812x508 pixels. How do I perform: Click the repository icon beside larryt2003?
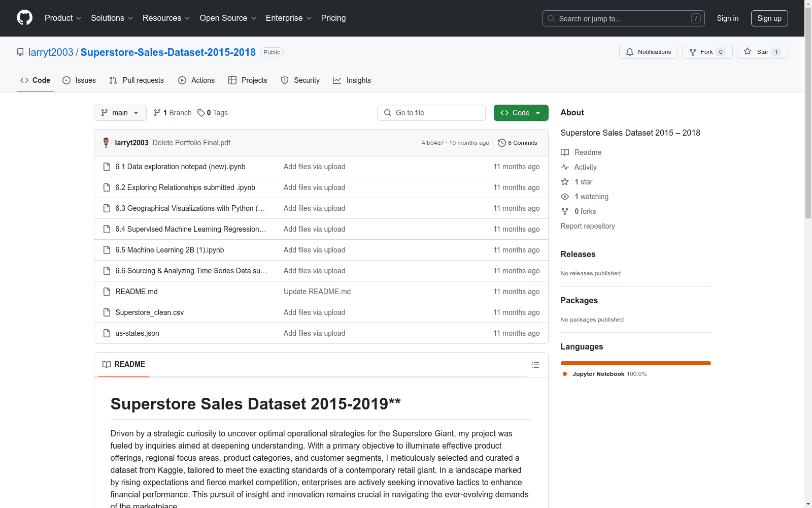coord(20,52)
